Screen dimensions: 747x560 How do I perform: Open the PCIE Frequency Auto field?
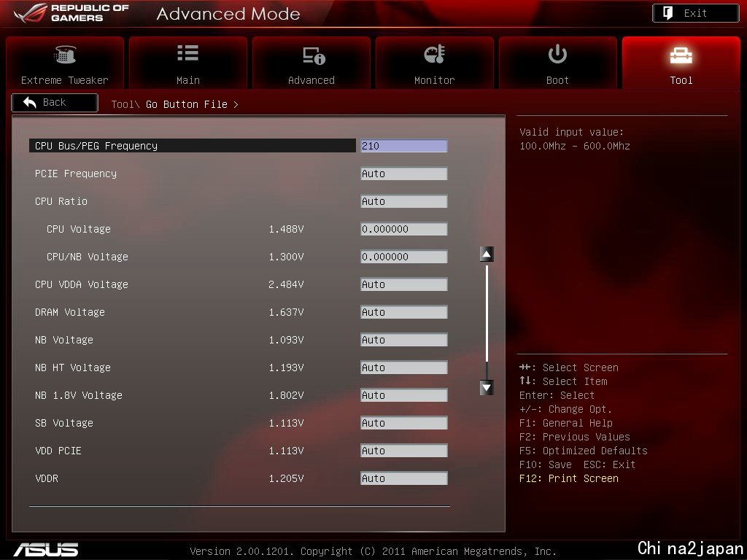click(403, 174)
